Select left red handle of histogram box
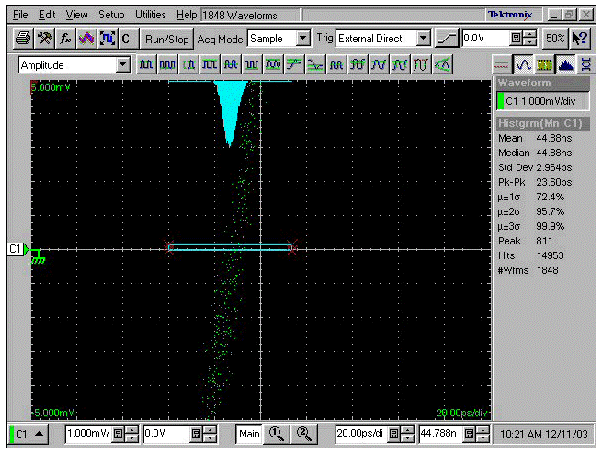Screen dimensions: 602x450 coord(169,247)
